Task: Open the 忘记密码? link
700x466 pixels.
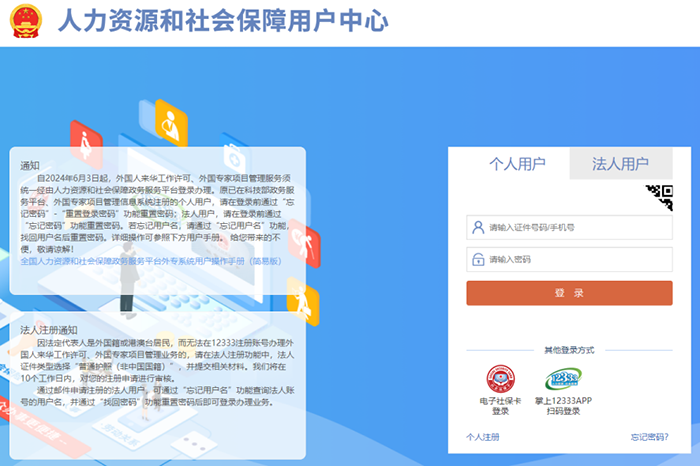Action: 650,437
